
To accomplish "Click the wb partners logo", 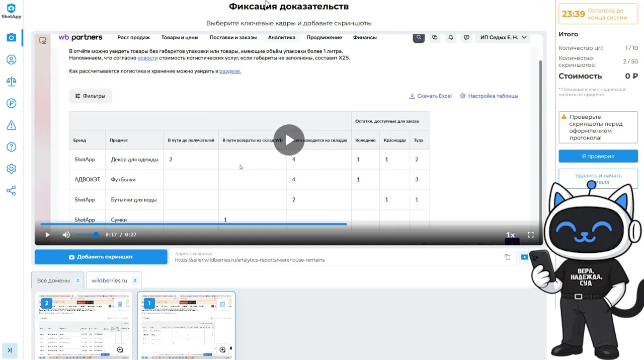I will (80, 38).
